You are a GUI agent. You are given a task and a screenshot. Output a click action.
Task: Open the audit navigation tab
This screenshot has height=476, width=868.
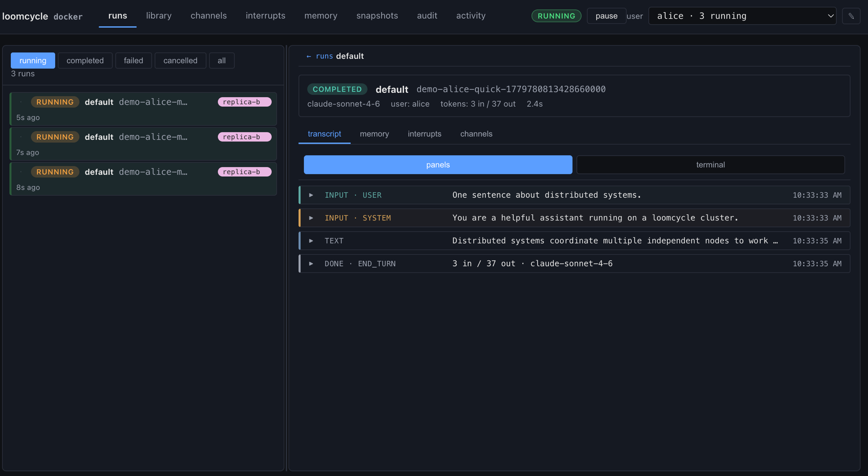[x=427, y=16]
